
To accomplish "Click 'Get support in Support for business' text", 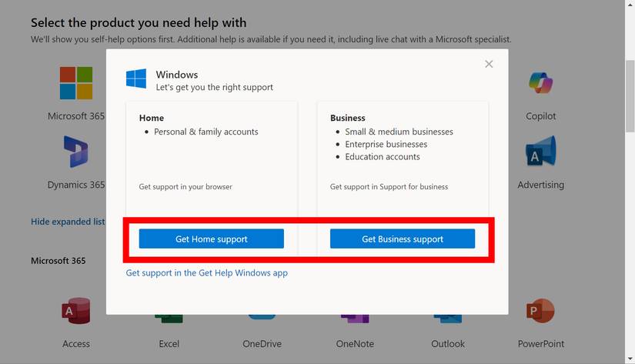I will pos(389,187).
